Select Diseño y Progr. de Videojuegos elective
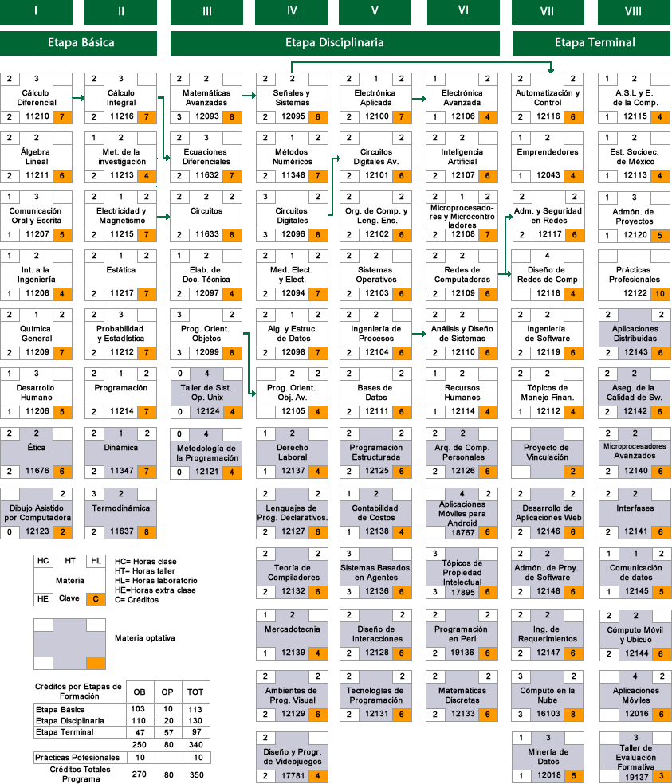This screenshot has width=672, height=784. (x=293, y=758)
